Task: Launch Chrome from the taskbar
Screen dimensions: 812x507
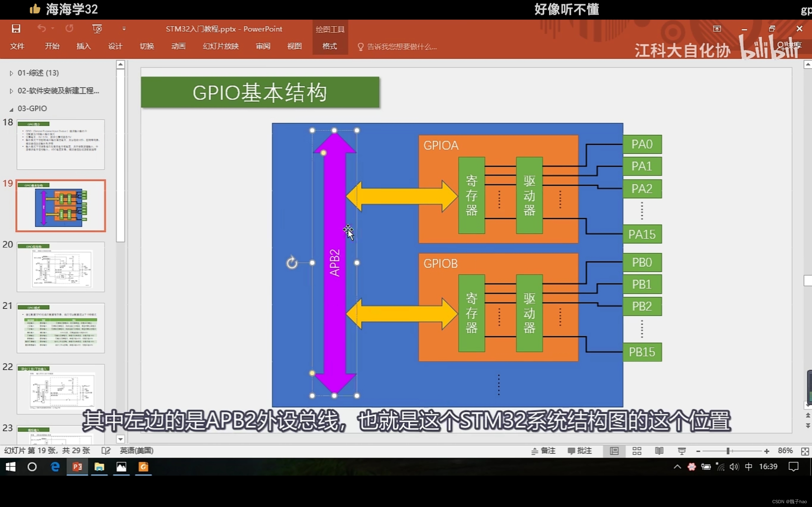Action: [x=143, y=467]
